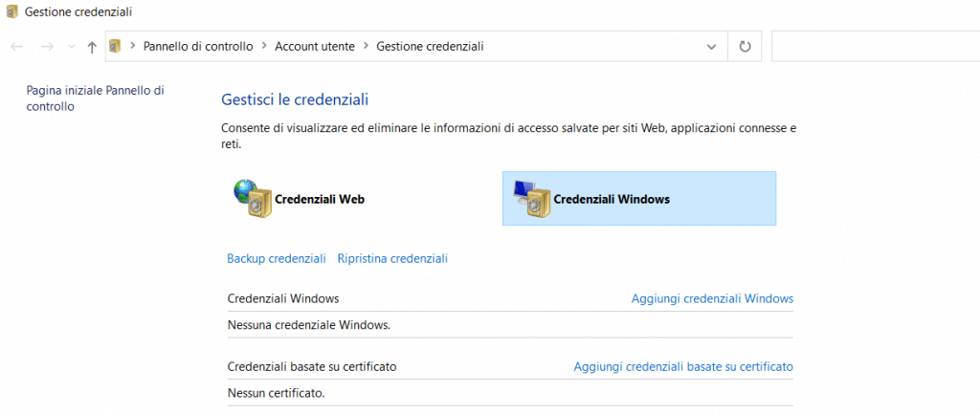Click the forward navigation arrow
The width and height of the screenshot is (980, 414).
click(47, 46)
